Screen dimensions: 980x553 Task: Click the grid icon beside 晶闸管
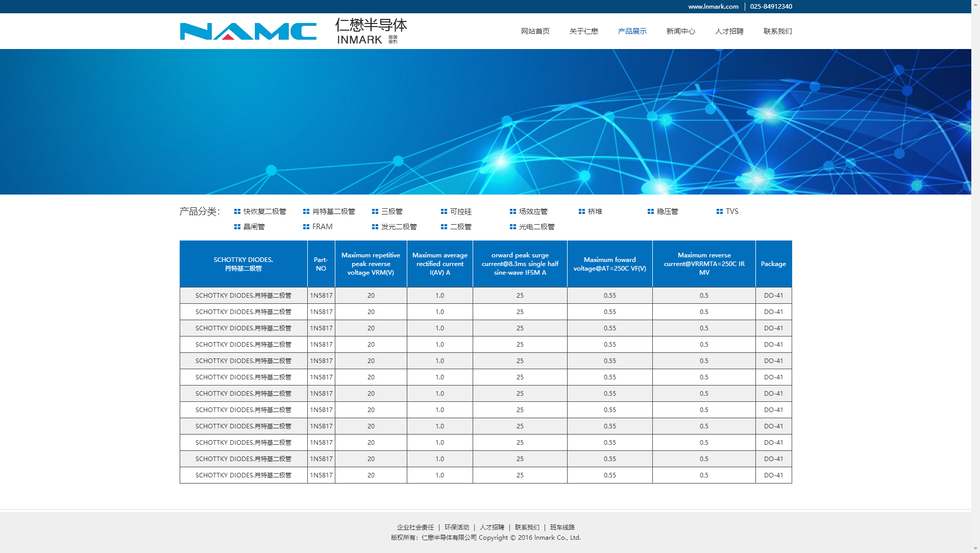(237, 227)
